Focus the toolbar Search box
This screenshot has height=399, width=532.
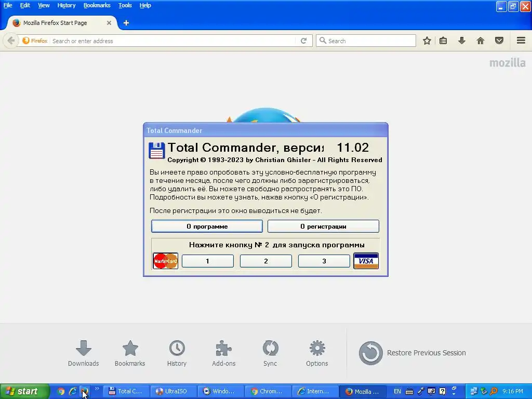coord(366,41)
